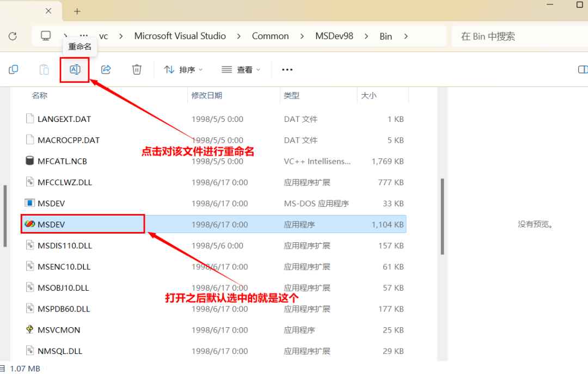Viewport: 588px width, 374px height.
Task: Open the 排序 (Sort) dropdown
Action: [x=183, y=70]
